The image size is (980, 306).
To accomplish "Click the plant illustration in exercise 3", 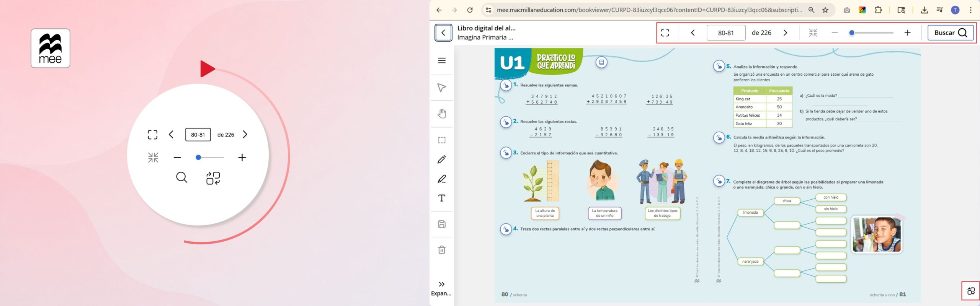I will point(541,182).
